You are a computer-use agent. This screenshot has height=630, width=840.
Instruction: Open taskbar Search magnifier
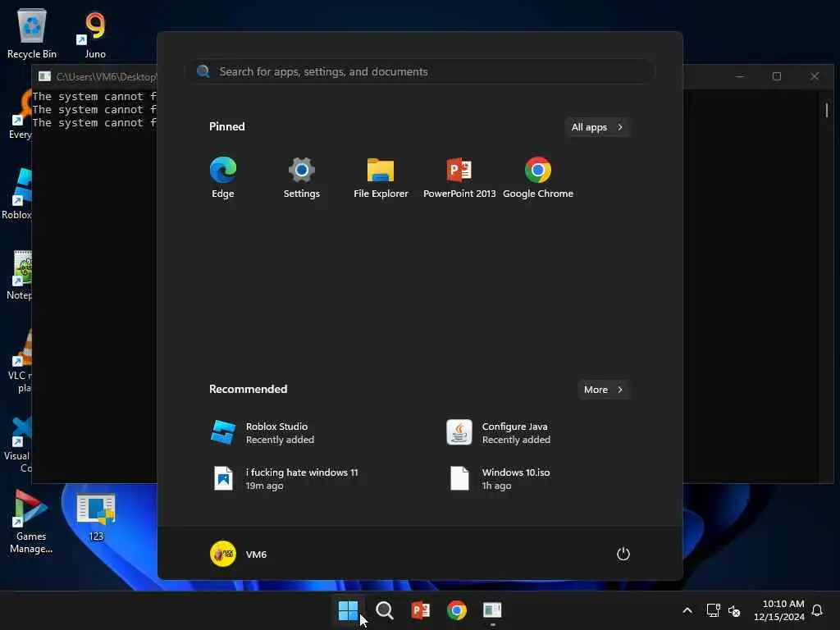[x=385, y=610]
